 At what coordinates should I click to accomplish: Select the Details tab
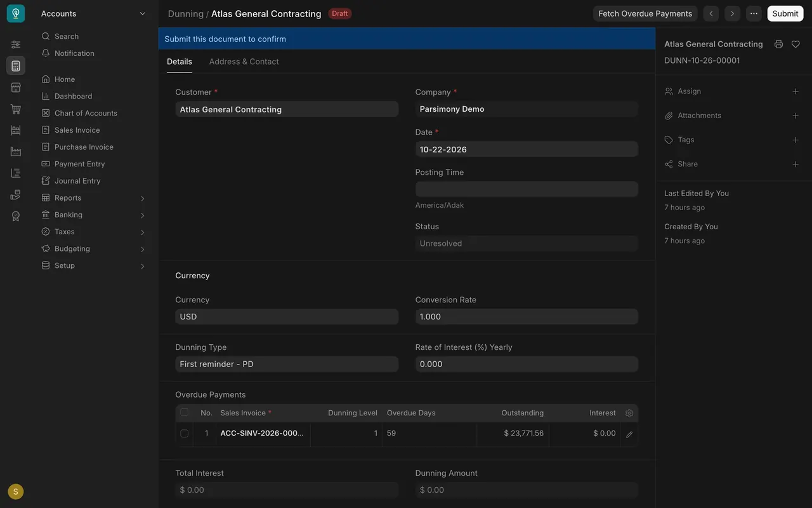180,62
